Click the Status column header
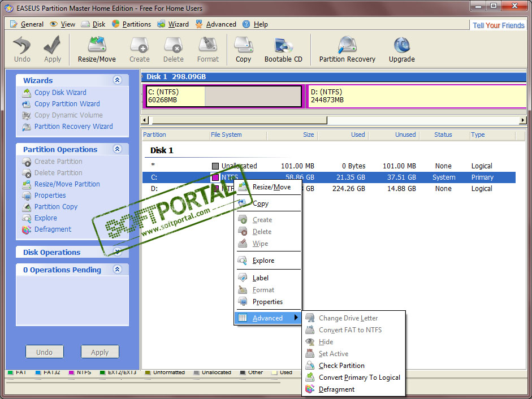This screenshot has width=532, height=399. click(444, 135)
